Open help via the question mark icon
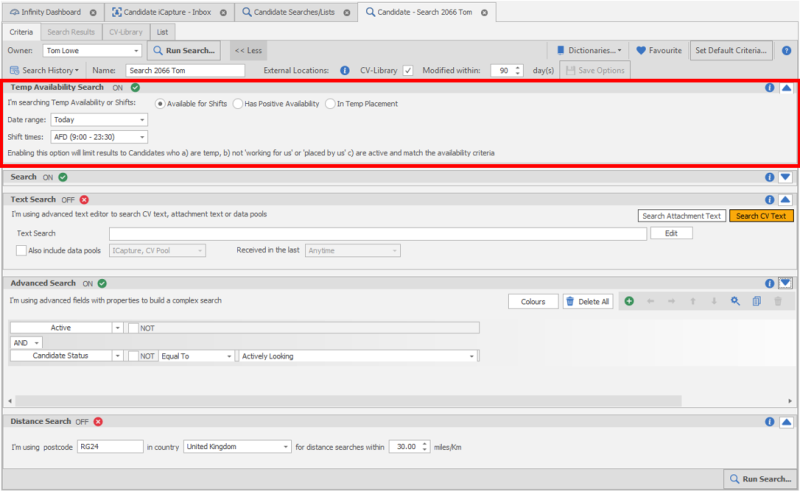 788,50
